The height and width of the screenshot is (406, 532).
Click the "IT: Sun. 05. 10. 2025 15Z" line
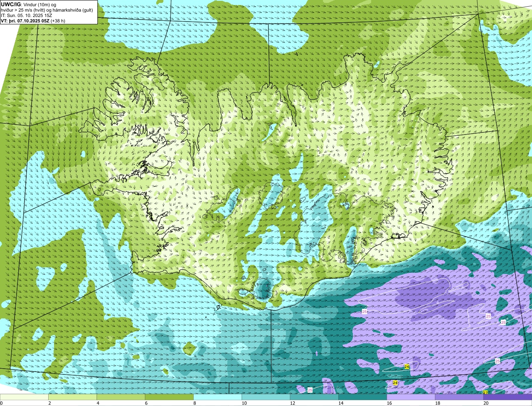click(27, 15)
